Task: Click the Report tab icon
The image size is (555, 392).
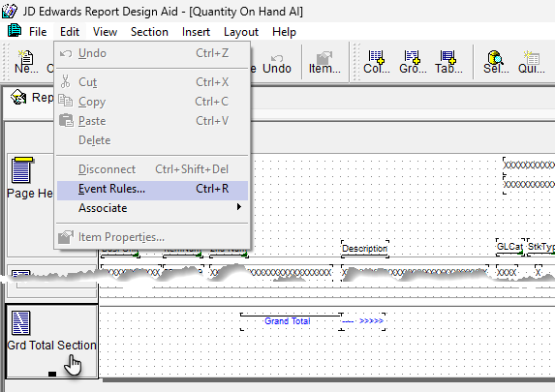Action: click(18, 97)
